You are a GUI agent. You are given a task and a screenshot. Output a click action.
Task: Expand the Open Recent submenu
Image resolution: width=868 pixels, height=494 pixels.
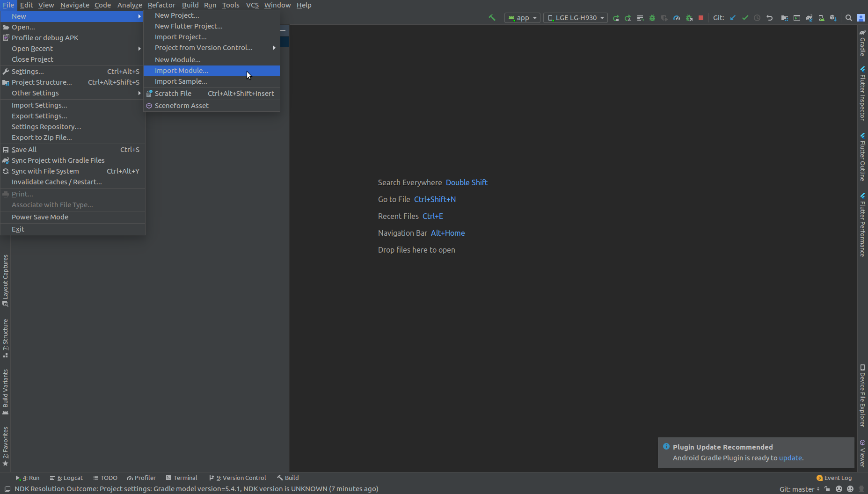pos(73,49)
